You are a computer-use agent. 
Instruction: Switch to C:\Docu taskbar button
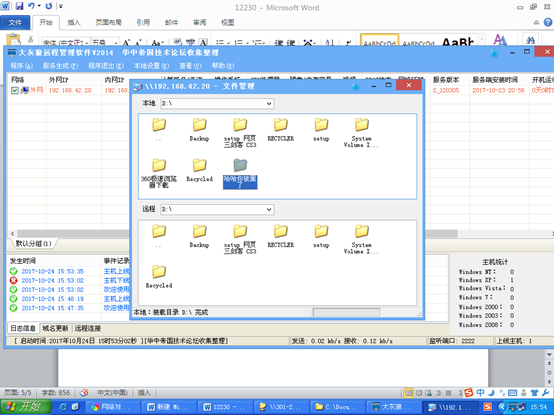coord(336,407)
